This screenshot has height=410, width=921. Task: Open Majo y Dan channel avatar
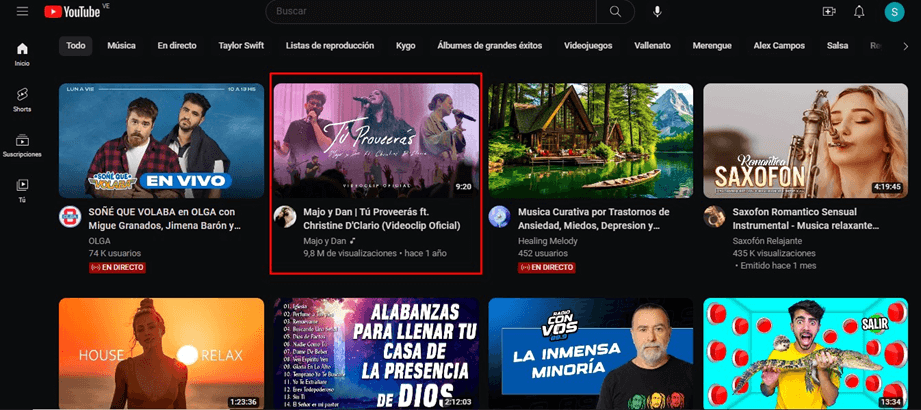285,217
